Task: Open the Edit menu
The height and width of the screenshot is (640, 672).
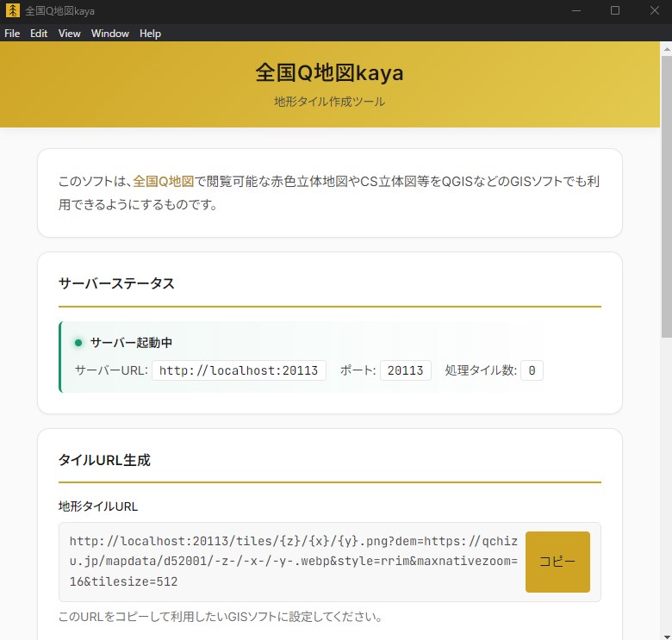Action: (x=39, y=34)
